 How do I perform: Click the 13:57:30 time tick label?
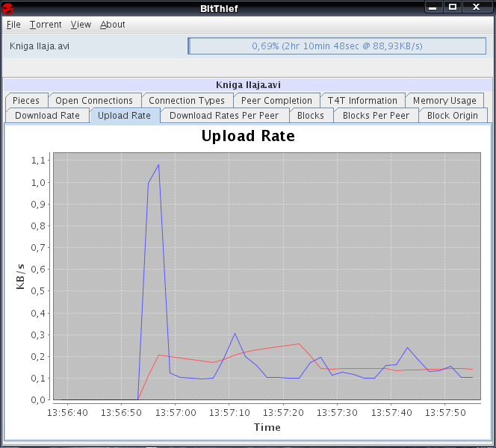[x=337, y=413]
